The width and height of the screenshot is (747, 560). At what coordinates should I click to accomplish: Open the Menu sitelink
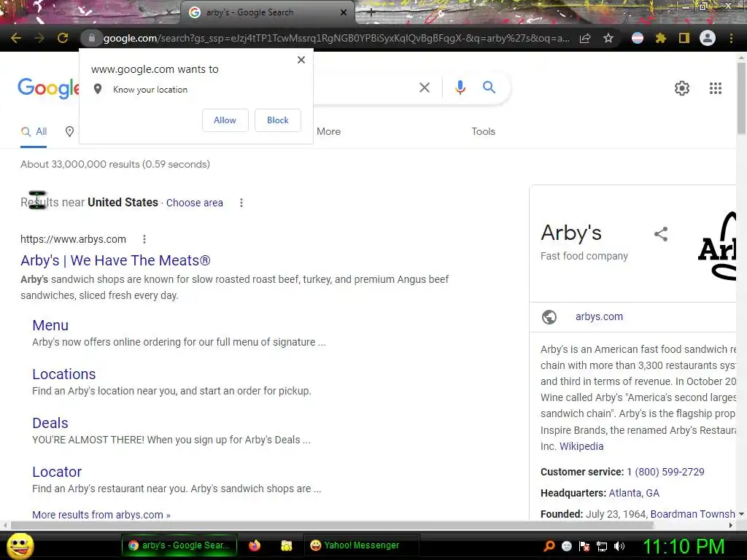point(50,325)
